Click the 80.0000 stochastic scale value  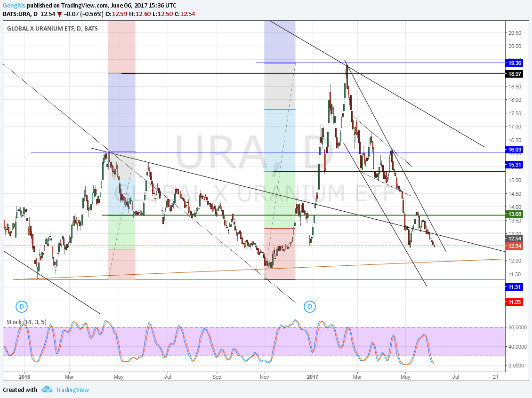[x=517, y=327]
